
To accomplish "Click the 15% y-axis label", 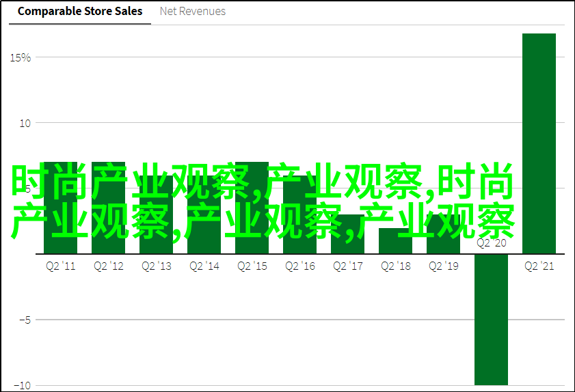I will (21, 57).
